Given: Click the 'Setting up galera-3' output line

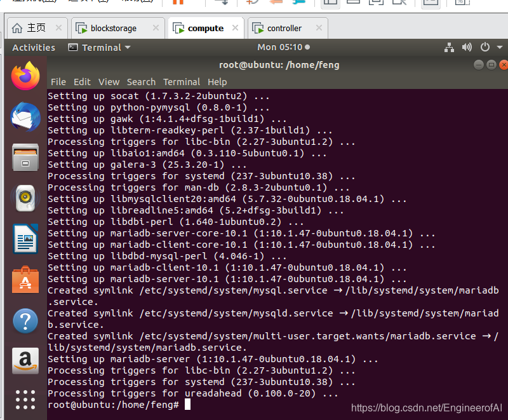Looking at the screenshot, I should (147, 165).
